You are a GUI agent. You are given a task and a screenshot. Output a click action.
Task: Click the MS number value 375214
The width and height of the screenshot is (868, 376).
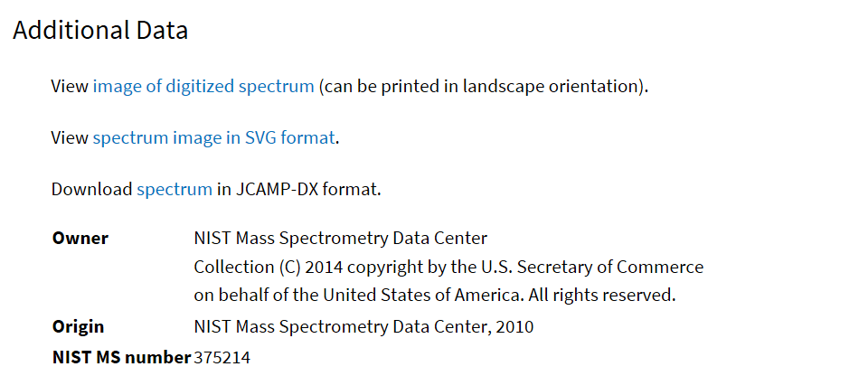pyautogui.click(x=222, y=357)
